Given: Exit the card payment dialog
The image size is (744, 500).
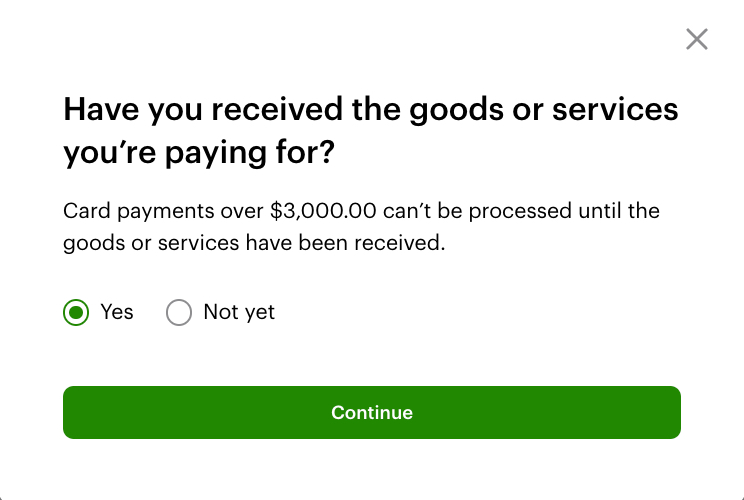Looking at the screenshot, I should 696,40.
